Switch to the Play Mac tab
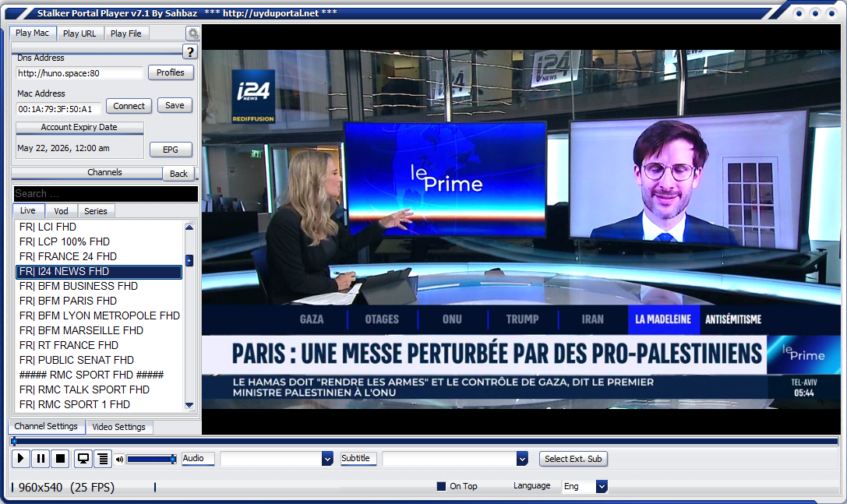This screenshot has width=847, height=504. (33, 33)
